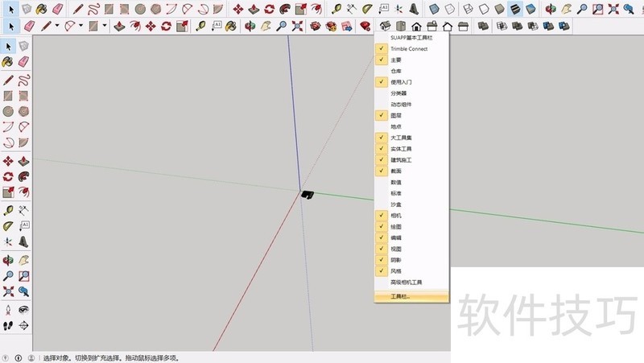The width and height of the screenshot is (644, 363).
Task: Toggle off the 阴影 toolbar
Action: tap(396, 260)
